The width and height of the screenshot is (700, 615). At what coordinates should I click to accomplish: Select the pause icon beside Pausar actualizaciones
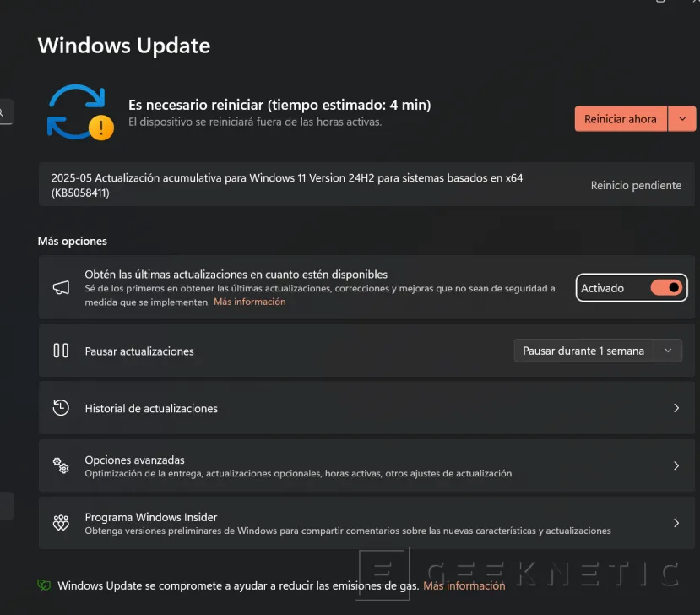[x=60, y=351]
